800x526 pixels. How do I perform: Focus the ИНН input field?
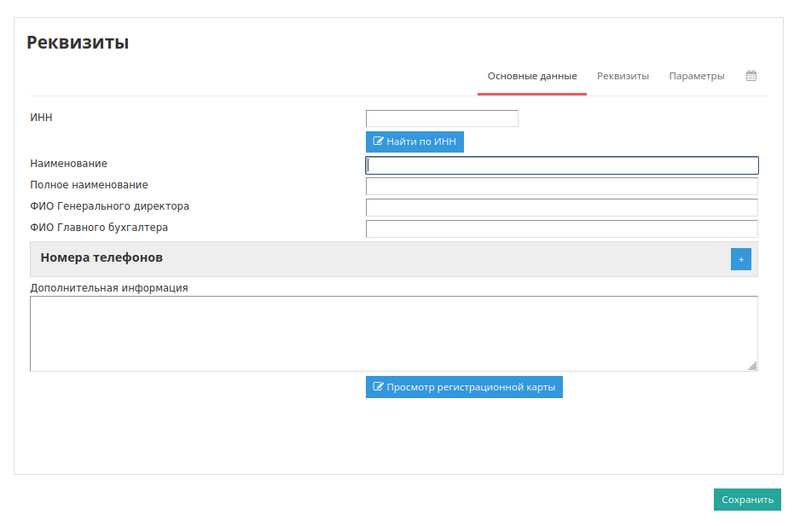point(442,118)
